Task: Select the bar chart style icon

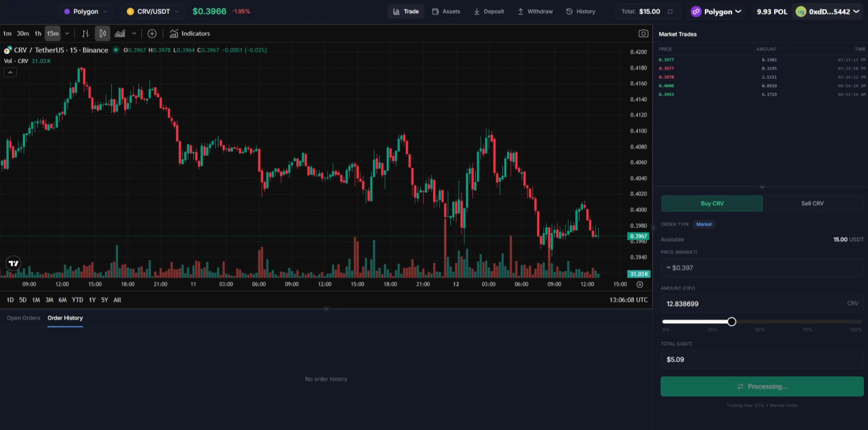Action: coord(85,33)
